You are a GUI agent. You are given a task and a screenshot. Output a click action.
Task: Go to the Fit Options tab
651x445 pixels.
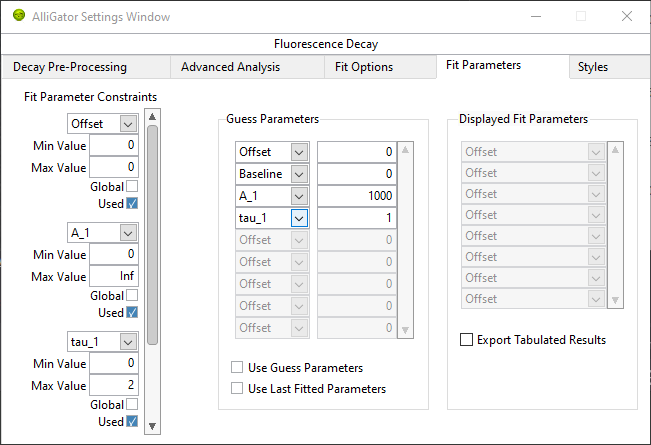[x=380, y=67]
